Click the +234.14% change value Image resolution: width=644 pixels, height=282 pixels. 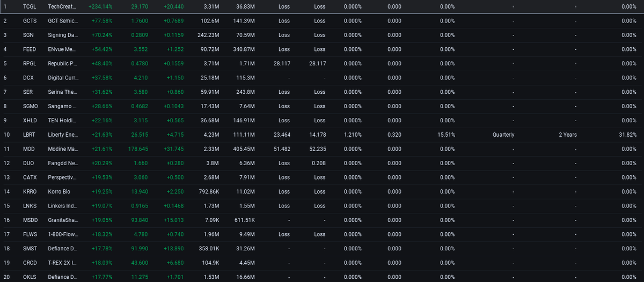100,6
